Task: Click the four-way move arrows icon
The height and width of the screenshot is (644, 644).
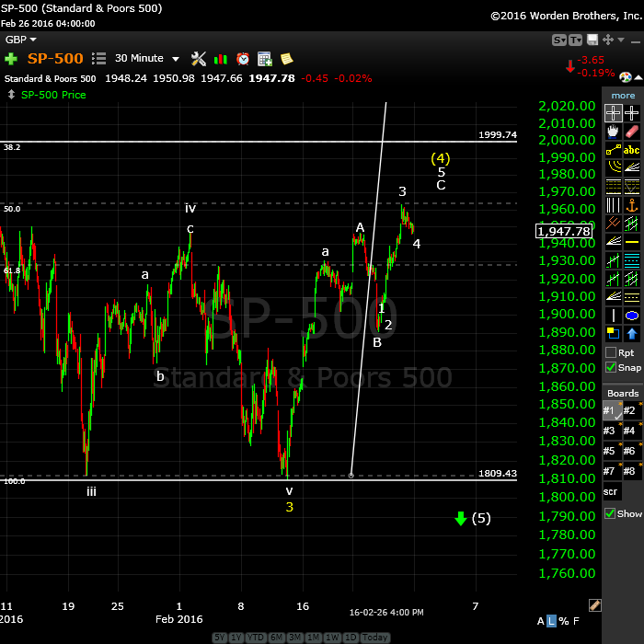Action: coord(607,40)
